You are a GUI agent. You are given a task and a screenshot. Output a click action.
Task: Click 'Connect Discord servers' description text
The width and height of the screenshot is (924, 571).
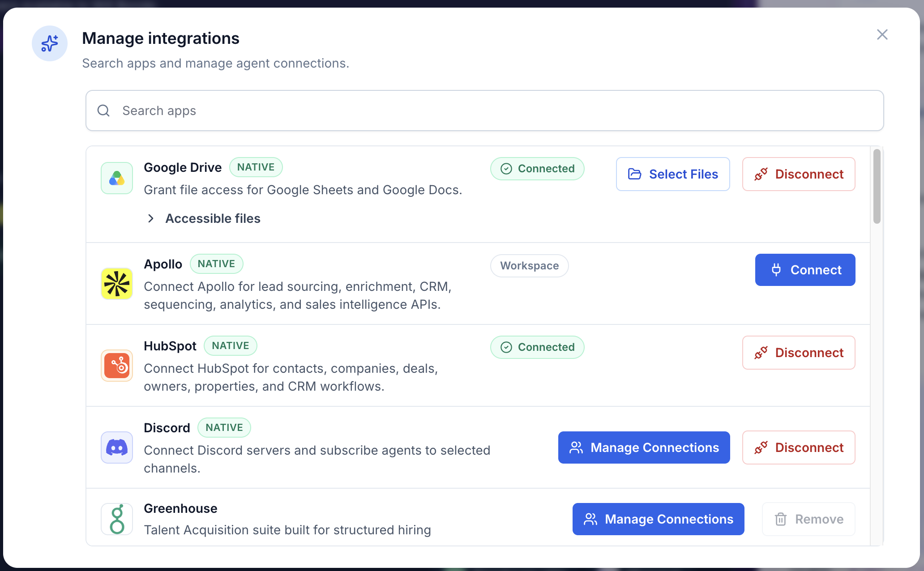click(317, 459)
